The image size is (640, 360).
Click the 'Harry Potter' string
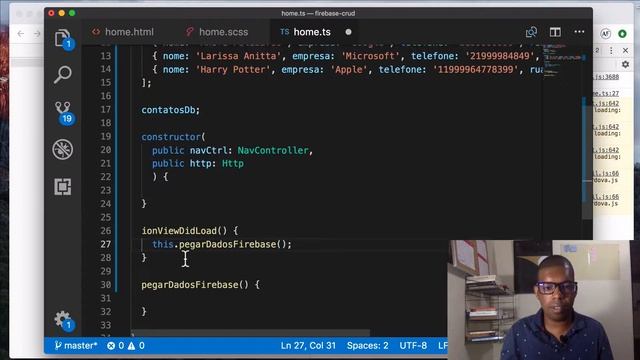pyautogui.click(x=233, y=69)
